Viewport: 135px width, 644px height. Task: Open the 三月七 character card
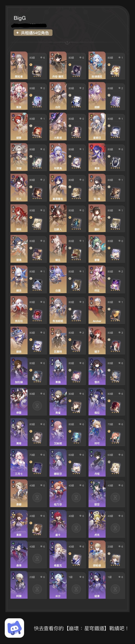19,463
